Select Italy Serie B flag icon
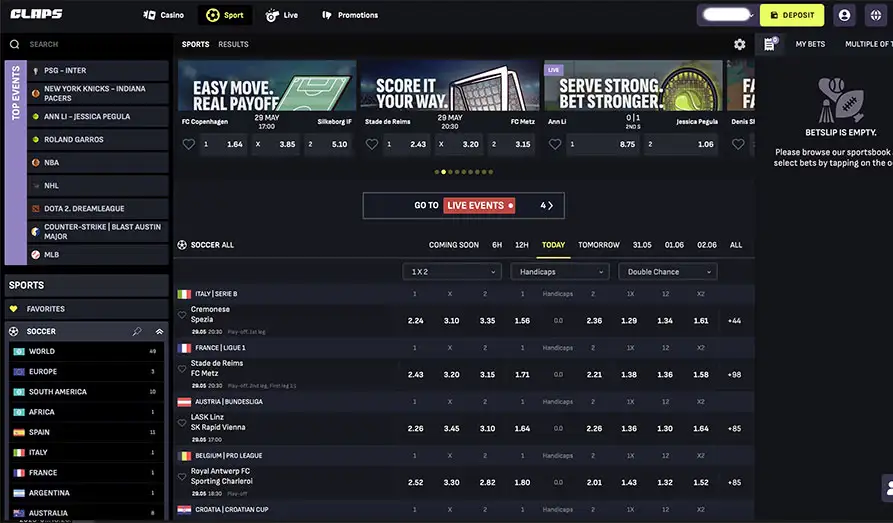893x523 pixels. coord(184,294)
